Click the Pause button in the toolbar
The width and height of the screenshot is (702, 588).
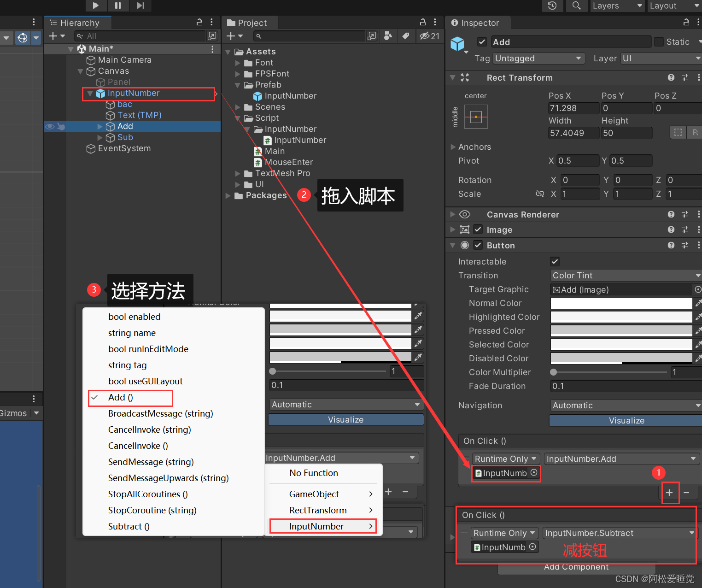click(x=118, y=6)
